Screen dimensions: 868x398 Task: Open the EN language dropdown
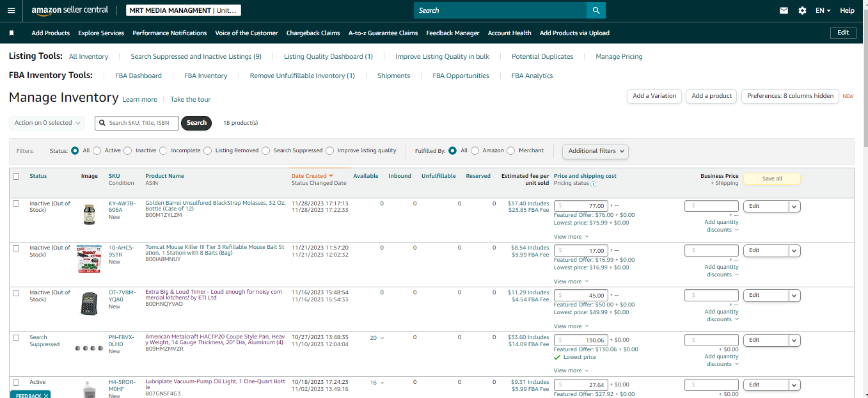(x=823, y=10)
